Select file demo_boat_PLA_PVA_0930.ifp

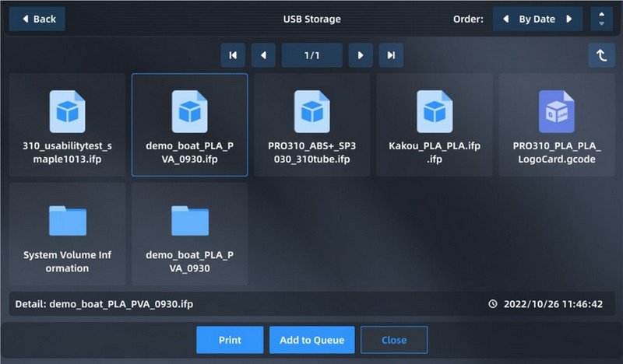point(189,124)
